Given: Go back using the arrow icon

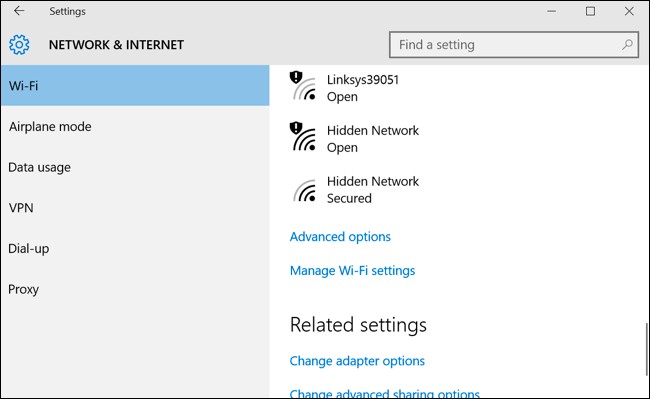Looking at the screenshot, I should 19,11.
